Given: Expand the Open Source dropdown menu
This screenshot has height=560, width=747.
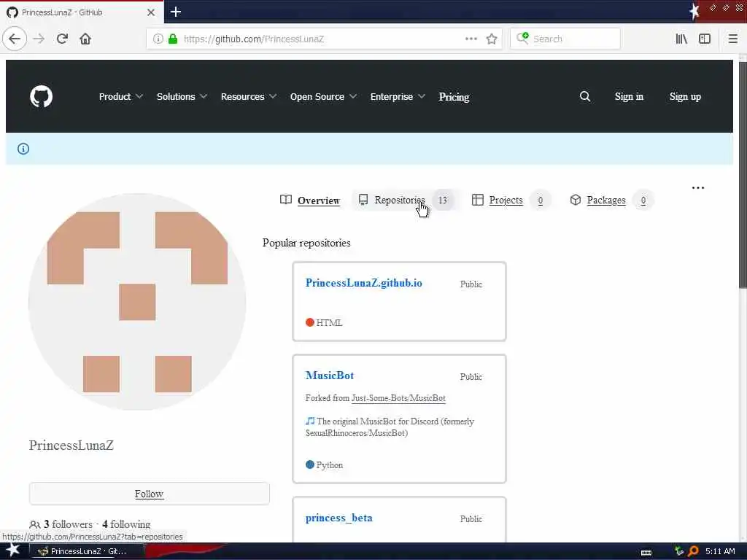Looking at the screenshot, I should (x=323, y=97).
